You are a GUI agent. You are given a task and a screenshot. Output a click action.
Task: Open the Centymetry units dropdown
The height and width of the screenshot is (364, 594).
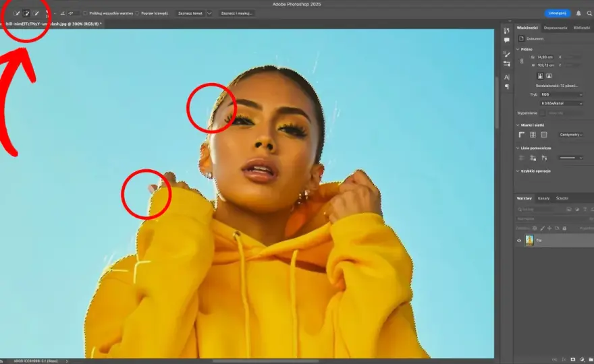click(570, 135)
